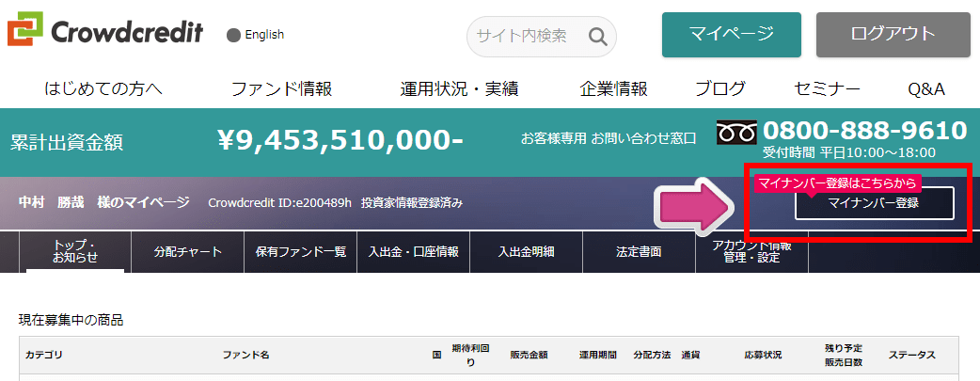Select 法定書面 tab

pyautogui.click(x=639, y=252)
